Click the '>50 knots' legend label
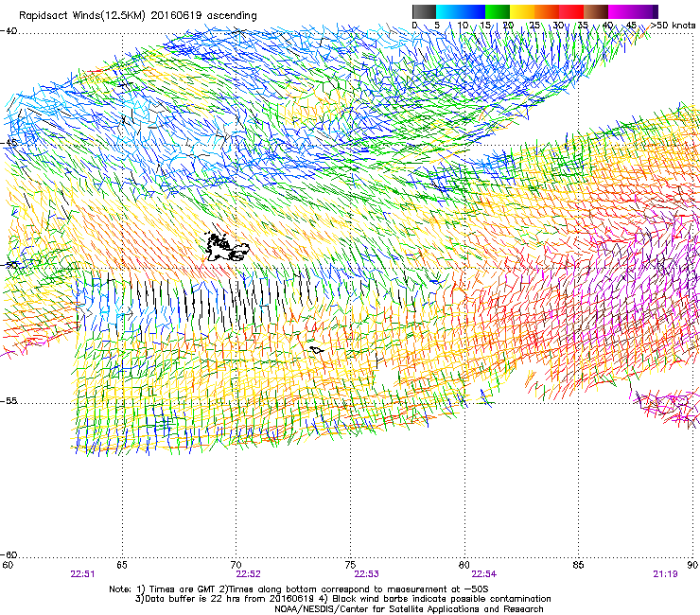The image size is (700, 615). (x=673, y=25)
